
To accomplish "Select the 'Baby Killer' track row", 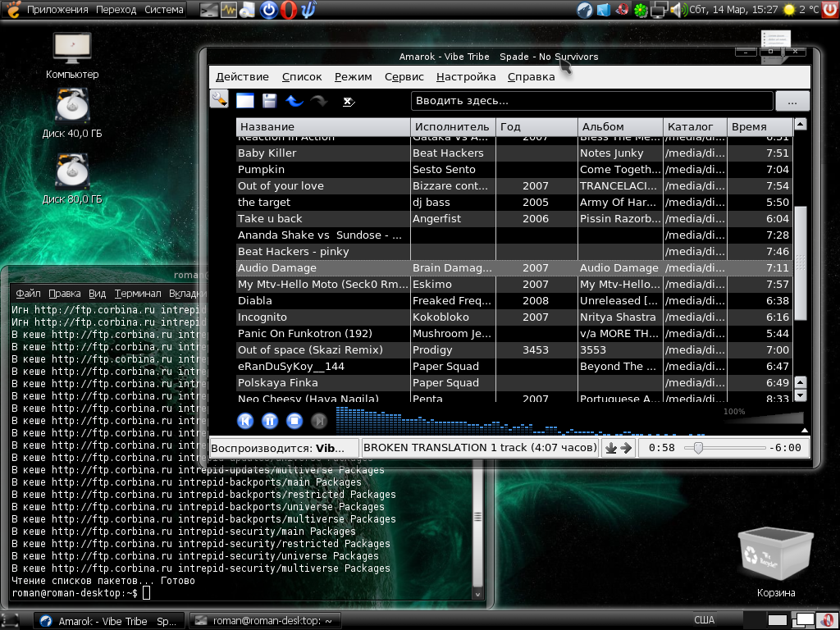I will 514,153.
